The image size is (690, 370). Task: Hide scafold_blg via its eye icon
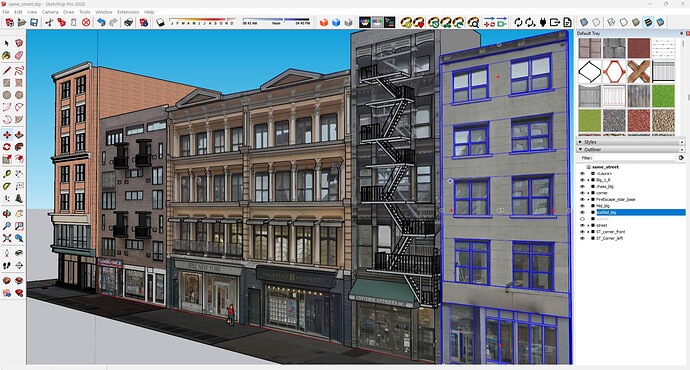pos(582,212)
